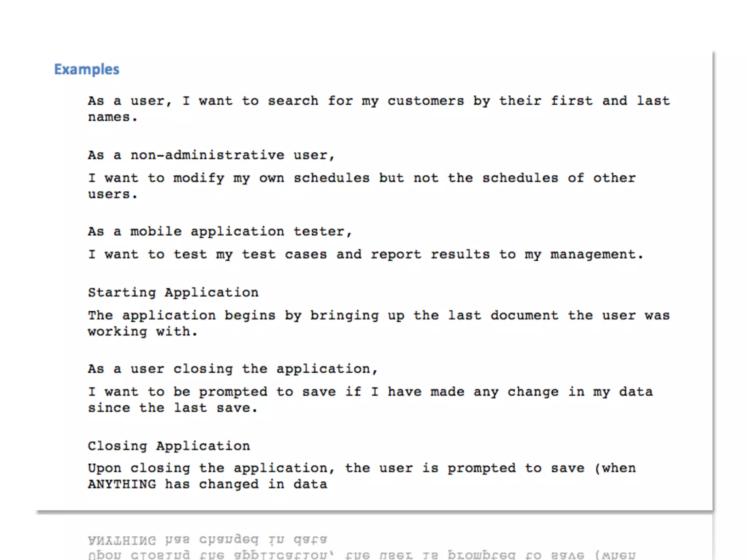Click the word "names." on second line
Image resolution: width=747 pixels, height=560 pixels.
coord(113,117)
